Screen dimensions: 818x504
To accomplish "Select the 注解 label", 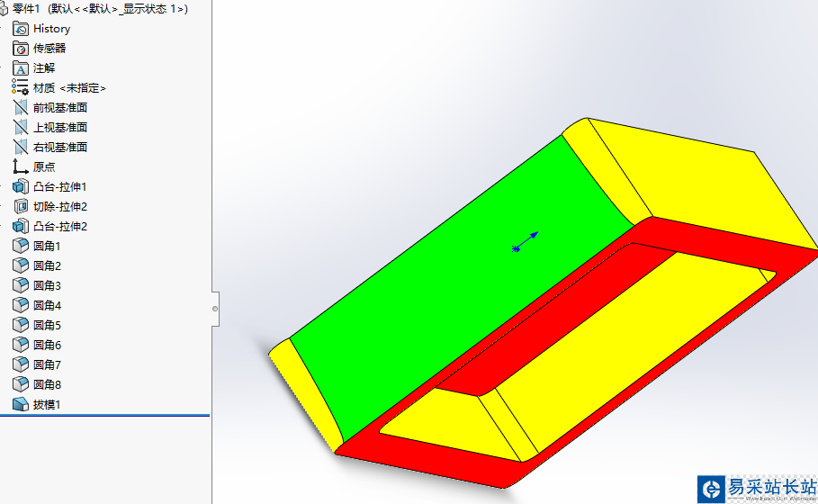I will click(44, 68).
